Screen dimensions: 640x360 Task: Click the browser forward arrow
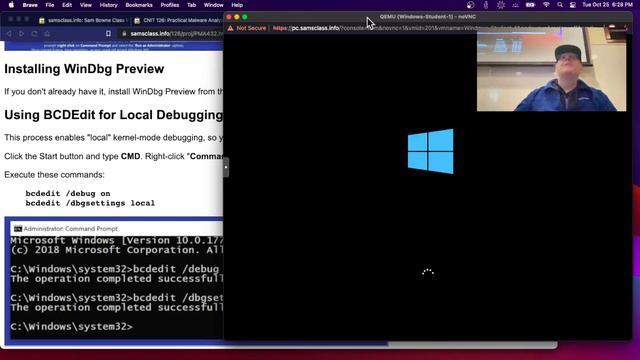coord(21,33)
